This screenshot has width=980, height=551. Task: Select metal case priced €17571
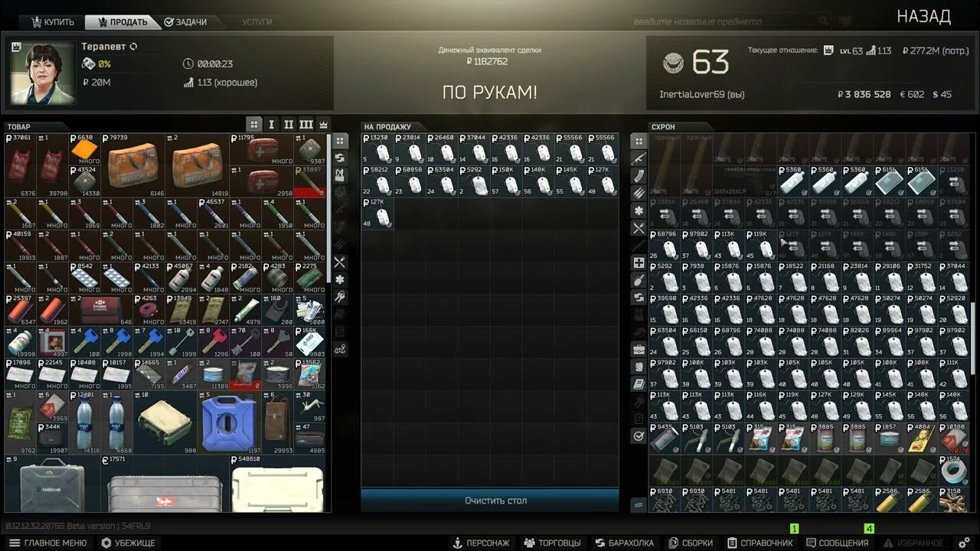[x=165, y=484]
